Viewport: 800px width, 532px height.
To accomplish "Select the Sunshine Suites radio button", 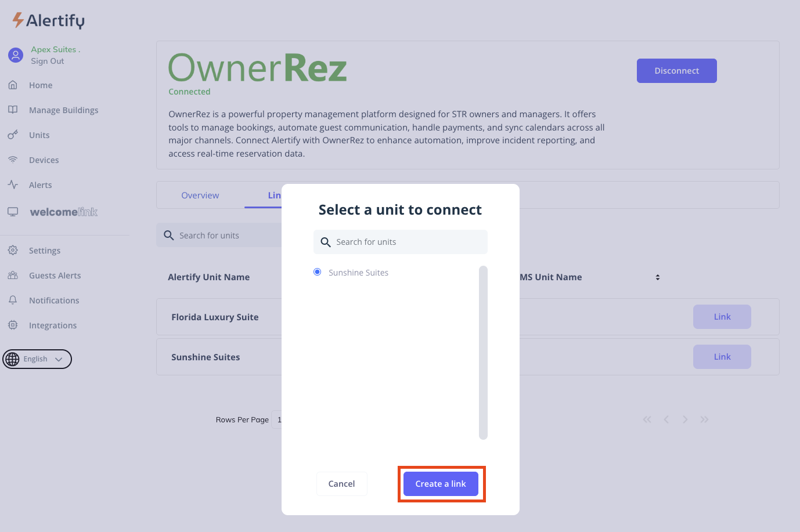I will pos(318,272).
